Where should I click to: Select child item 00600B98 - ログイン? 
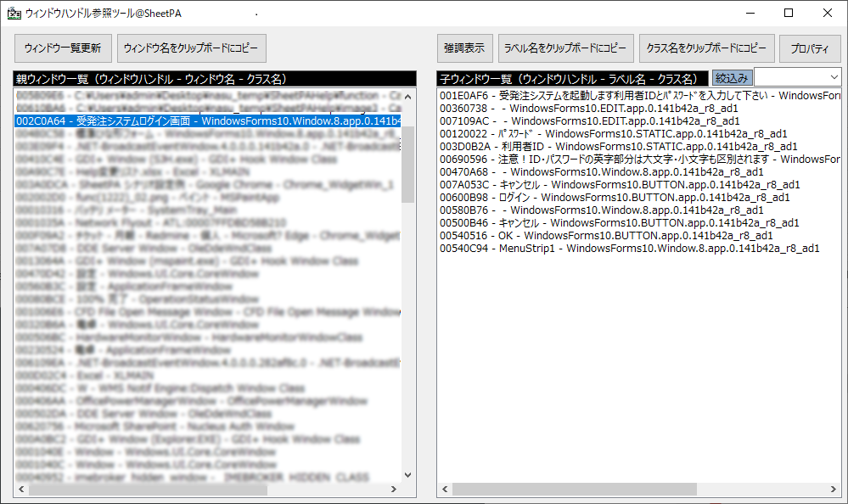click(614, 198)
